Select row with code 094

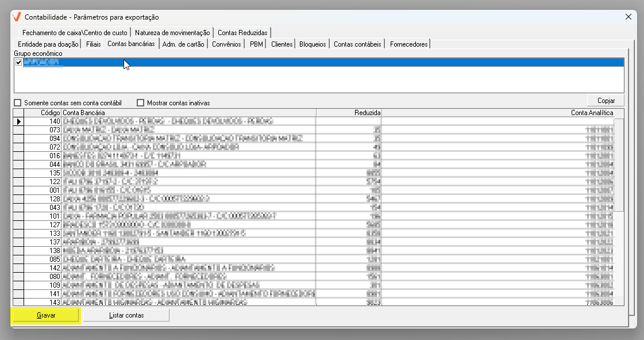314,139
